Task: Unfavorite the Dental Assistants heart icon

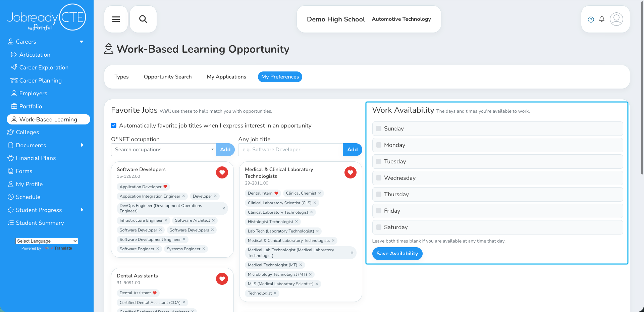Action: tap(222, 279)
